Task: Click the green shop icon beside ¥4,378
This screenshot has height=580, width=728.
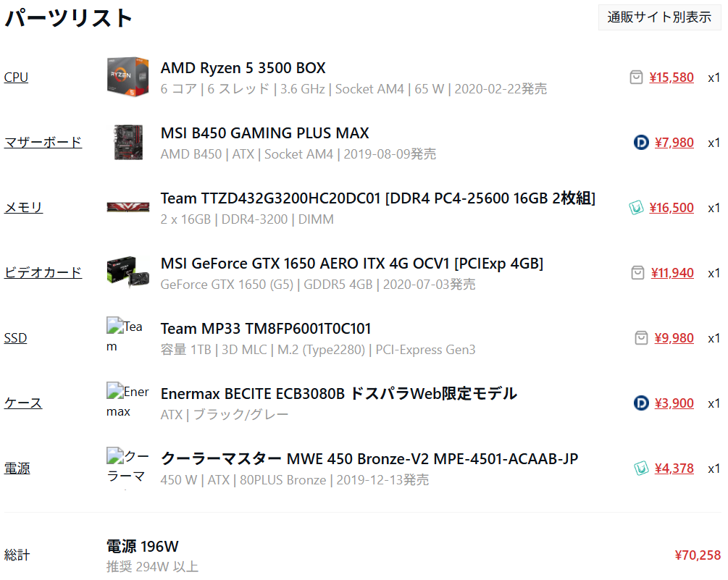Action: pyautogui.click(x=641, y=468)
